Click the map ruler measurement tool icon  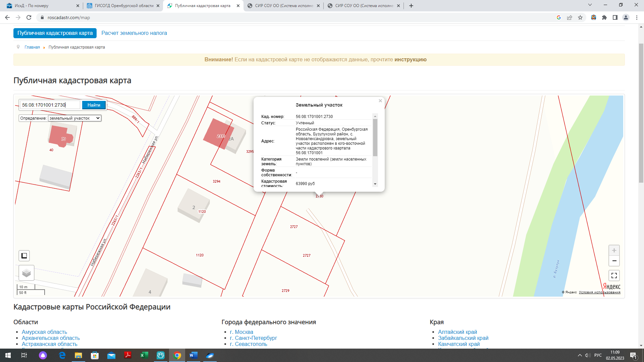(x=24, y=256)
